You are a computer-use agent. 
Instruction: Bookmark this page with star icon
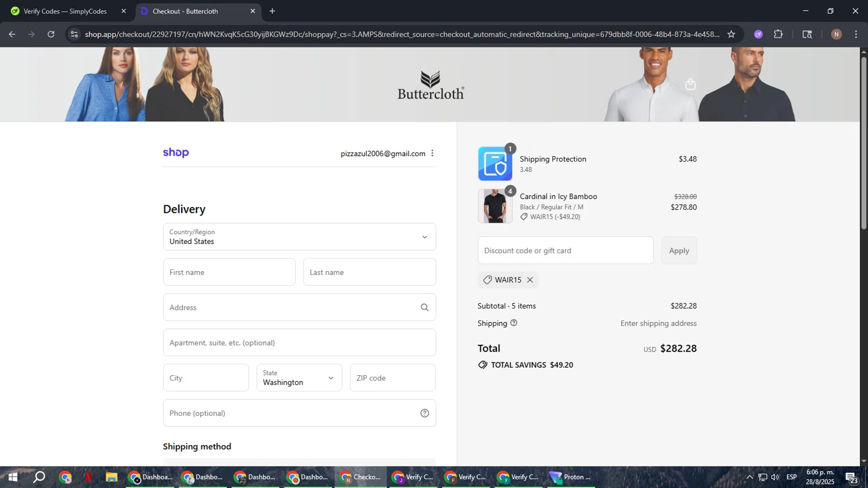(731, 34)
